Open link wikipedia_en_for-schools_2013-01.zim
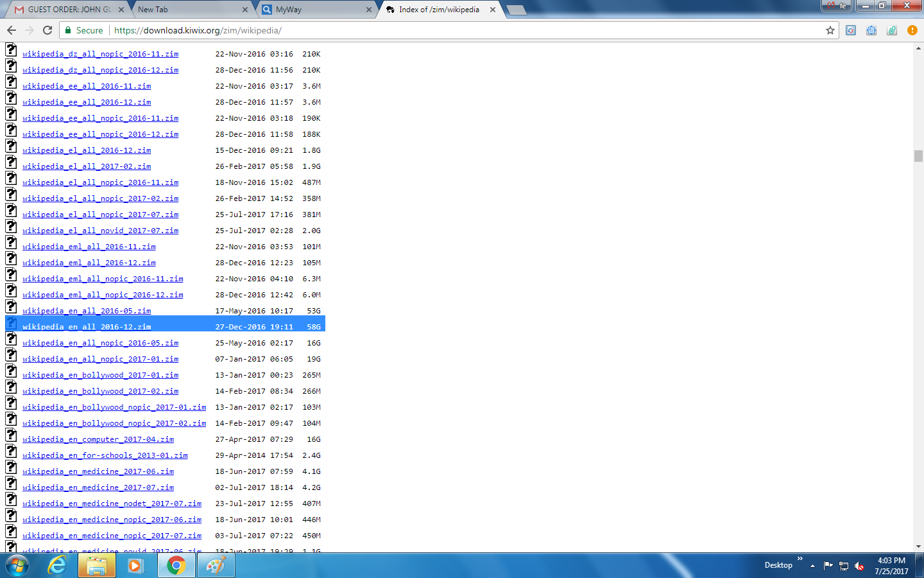This screenshot has width=924, height=578. [105, 455]
